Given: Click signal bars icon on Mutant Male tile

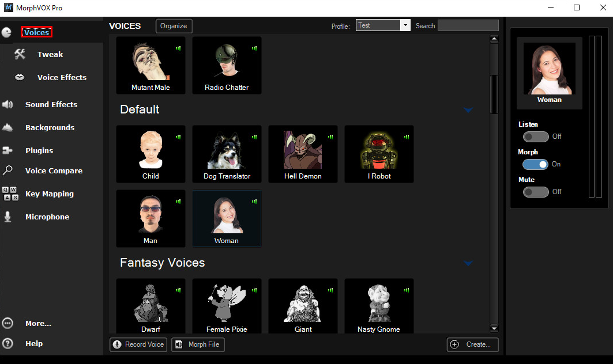Looking at the screenshot, I should pos(178,48).
